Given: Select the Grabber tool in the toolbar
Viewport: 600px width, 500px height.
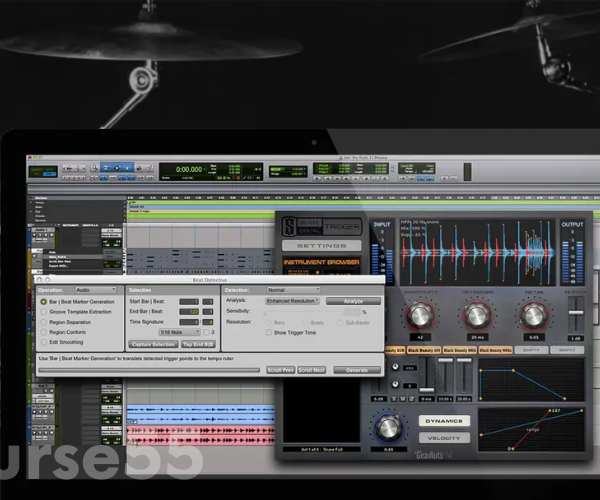Looking at the screenshot, I should [127, 168].
